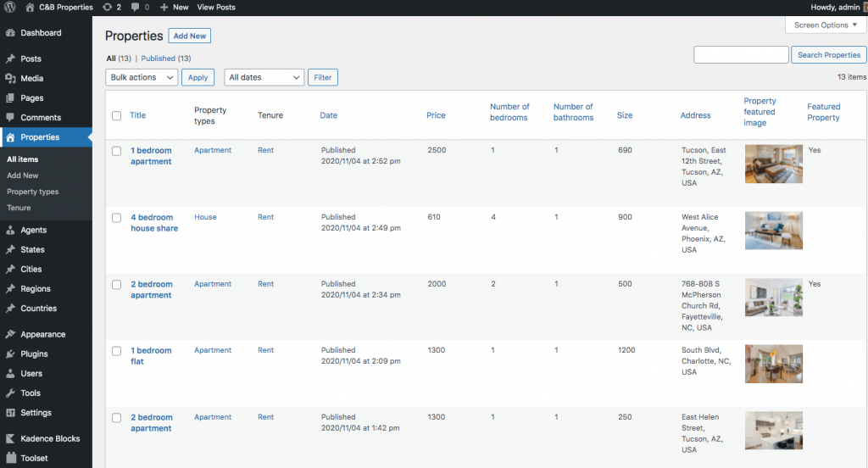Check the East Helen Street apartment row checkbox
The width and height of the screenshot is (868, 468).
(x=116, y=418)
